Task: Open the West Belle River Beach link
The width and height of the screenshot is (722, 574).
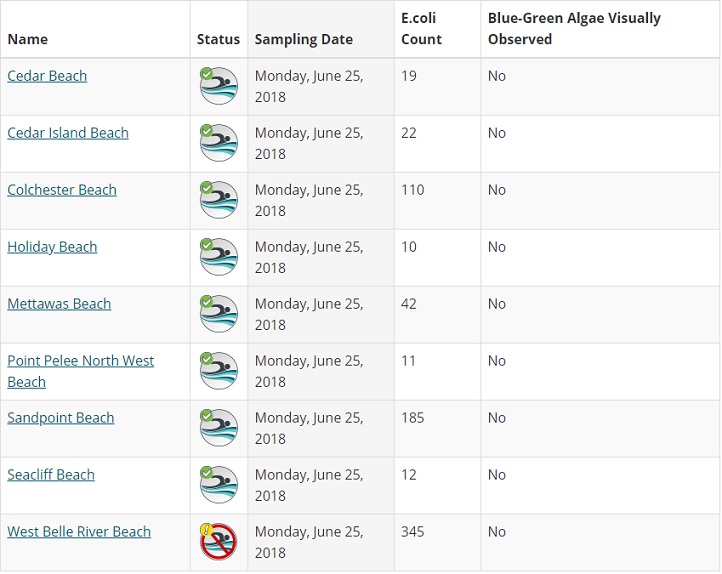Action: 79,532
